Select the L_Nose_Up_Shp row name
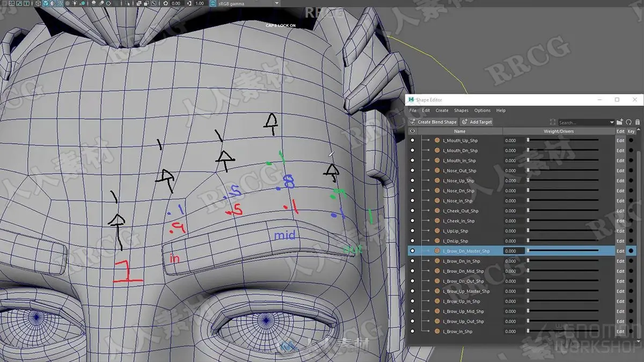Viewport: 644px width, 362px height. pyautogui.click(x=458, y=181)
